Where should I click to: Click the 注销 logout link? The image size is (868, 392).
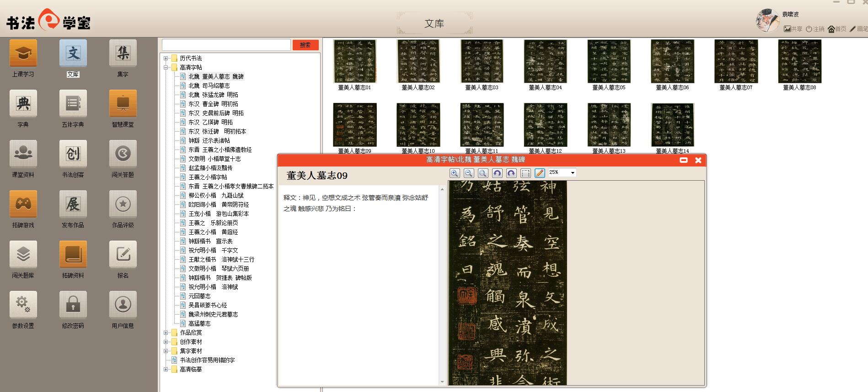[x=815, y=29]
